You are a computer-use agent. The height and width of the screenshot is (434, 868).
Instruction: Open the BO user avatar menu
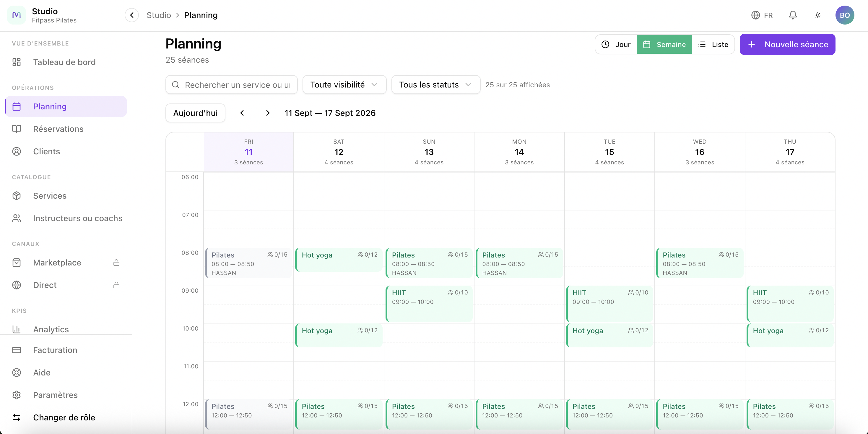click(x=844, y=15)
